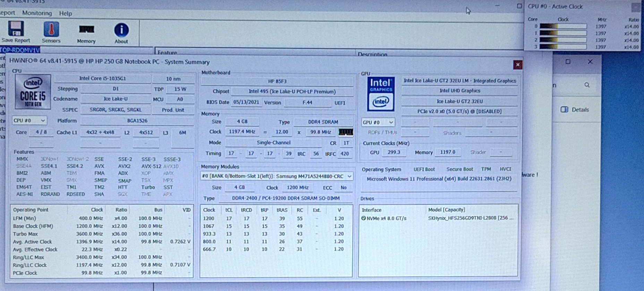The width and height of the screenshot is (644, 291).
Task: Open the memory module slot dropdown
Action: pos(277,176)
